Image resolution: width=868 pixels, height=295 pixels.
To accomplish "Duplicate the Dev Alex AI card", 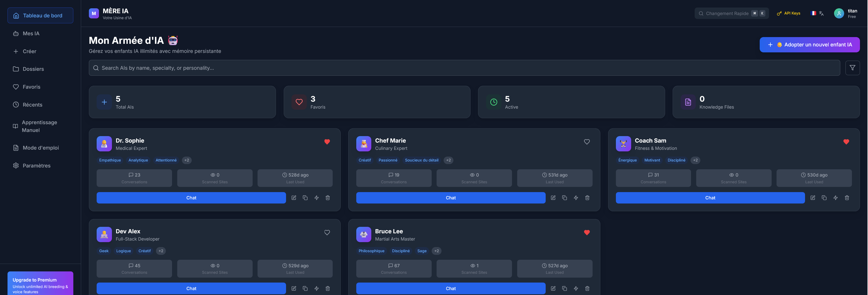I will (x=305, y=289).
